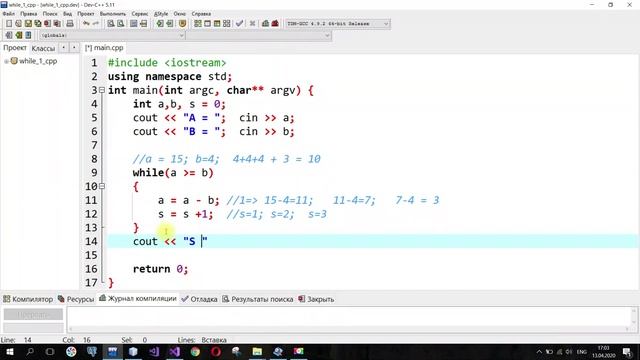Open the Ресурсы bottom tab
The image size is (640, 360).
[x=76, y=299]
